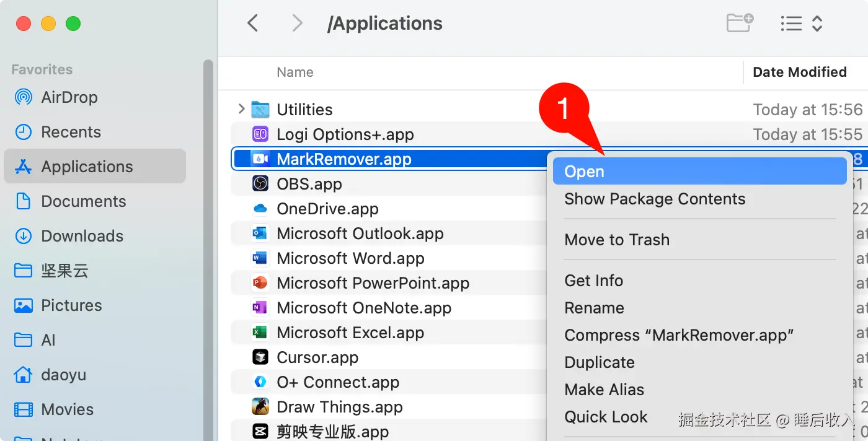Click the forward navigation arrow

[298, 24]
